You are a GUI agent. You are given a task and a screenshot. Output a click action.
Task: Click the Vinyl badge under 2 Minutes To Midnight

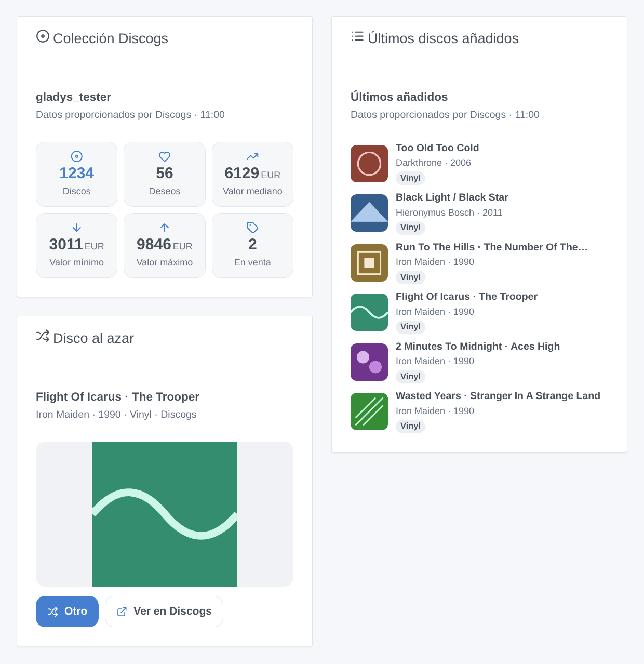pyautogui.click(x=410, y=377)
